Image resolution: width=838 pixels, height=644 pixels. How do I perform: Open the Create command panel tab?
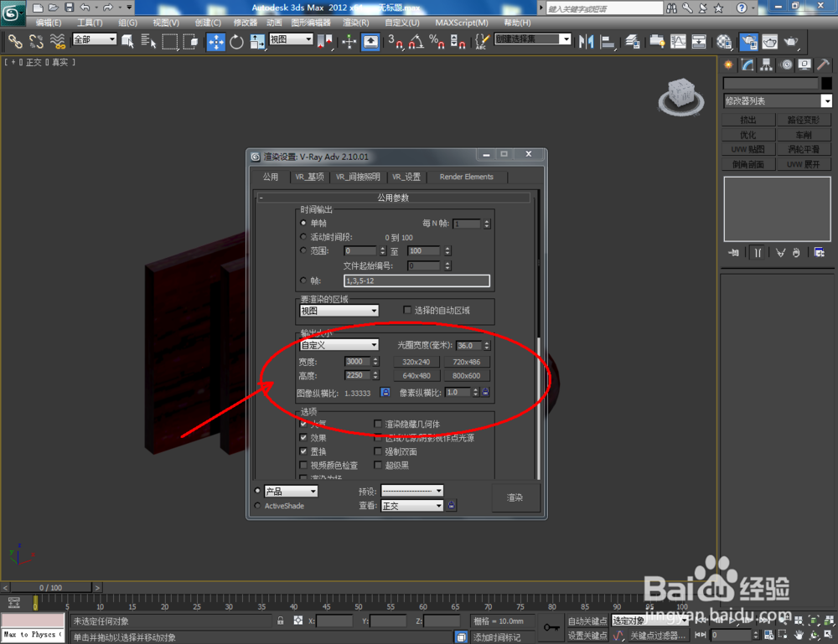(x=728, y=64)
